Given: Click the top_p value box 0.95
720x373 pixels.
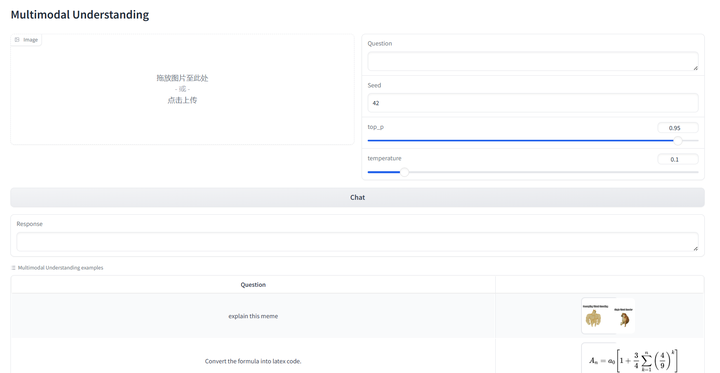Looking at the screenshot, I should click(x=678, y=128).
